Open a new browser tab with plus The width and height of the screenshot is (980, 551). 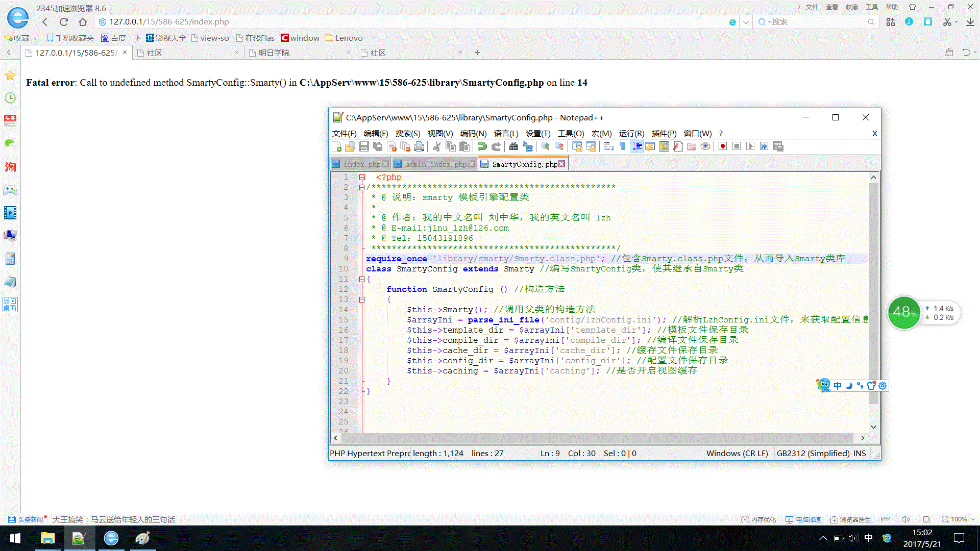tap(477, 53)
